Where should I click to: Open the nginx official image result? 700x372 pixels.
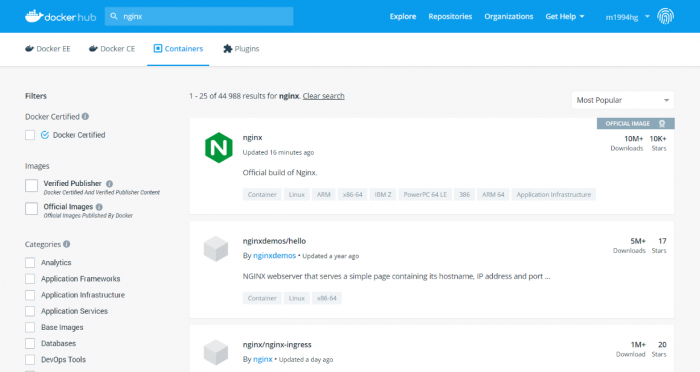click(253, 138)
